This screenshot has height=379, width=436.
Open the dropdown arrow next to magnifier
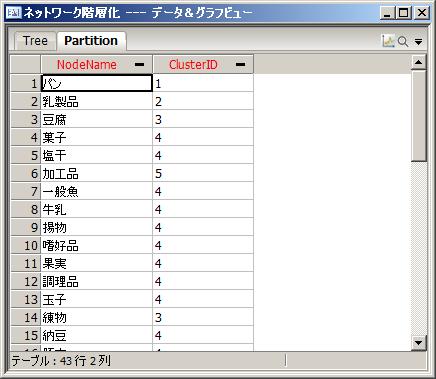pyautogui.click(x=418, y=42)
